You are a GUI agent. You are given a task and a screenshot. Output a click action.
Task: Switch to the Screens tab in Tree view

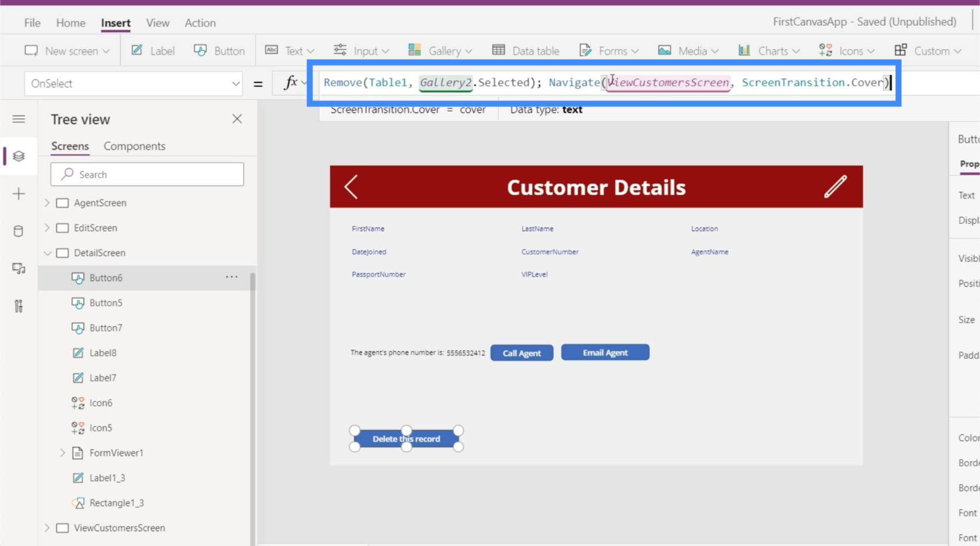point(70,146)
